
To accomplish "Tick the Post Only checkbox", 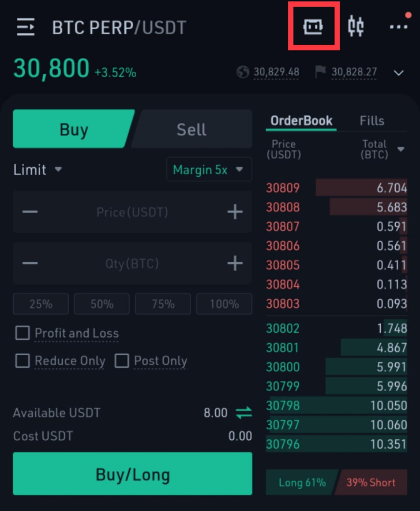I will (121, 361).
